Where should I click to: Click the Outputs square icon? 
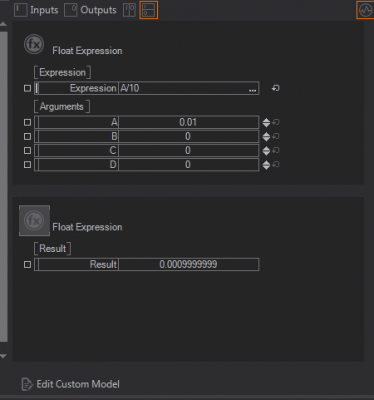[71, 10]
